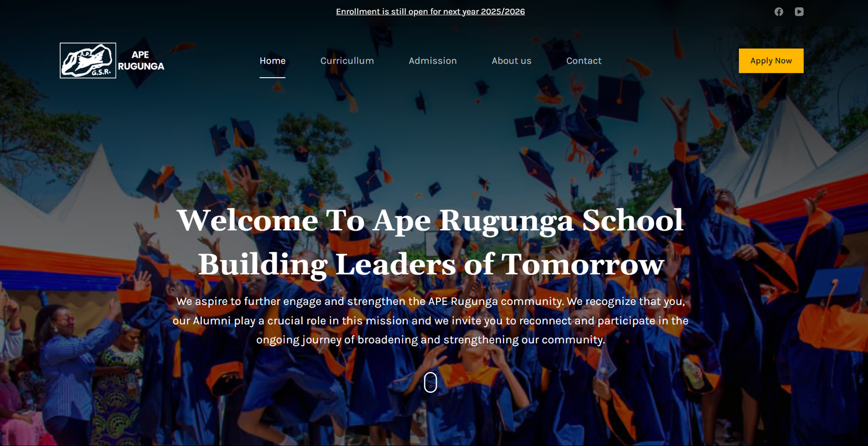This screenshot has height=446, width=868.
Task: Open the Curricullum menu item
Action: [347, 61]
